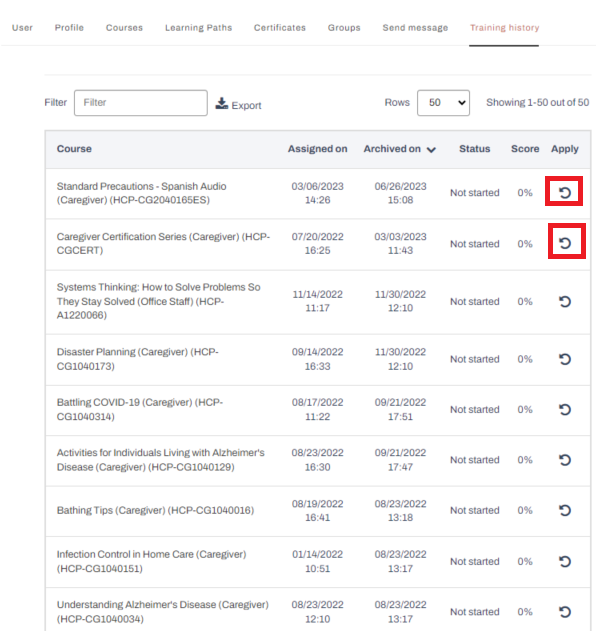Select the Disaster Planning course name

(138, 359)
